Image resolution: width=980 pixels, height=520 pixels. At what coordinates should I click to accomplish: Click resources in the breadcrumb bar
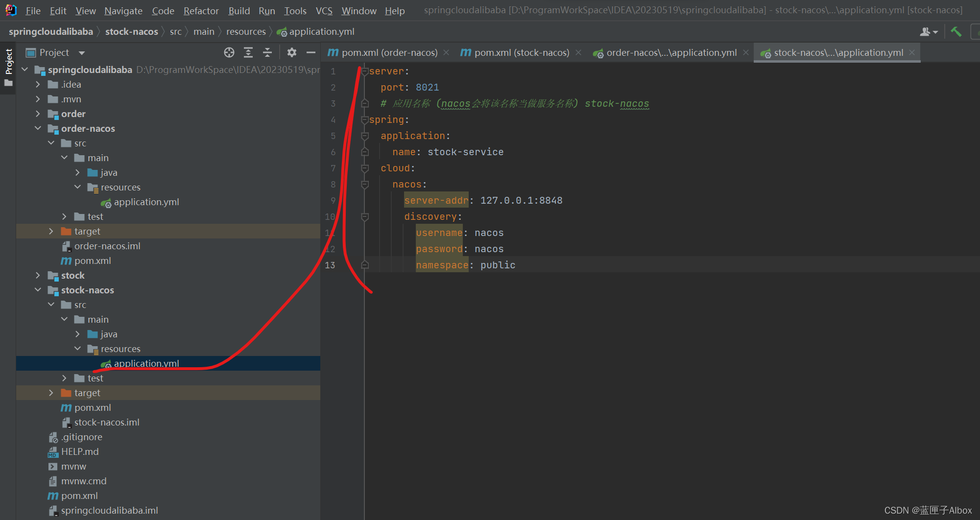pyautogui.click(x=246, y=31)
